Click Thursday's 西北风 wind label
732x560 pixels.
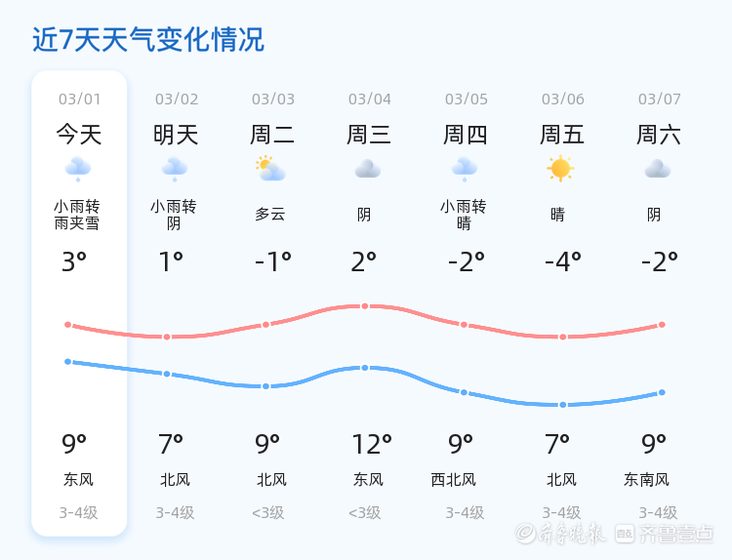coord(454,480)
